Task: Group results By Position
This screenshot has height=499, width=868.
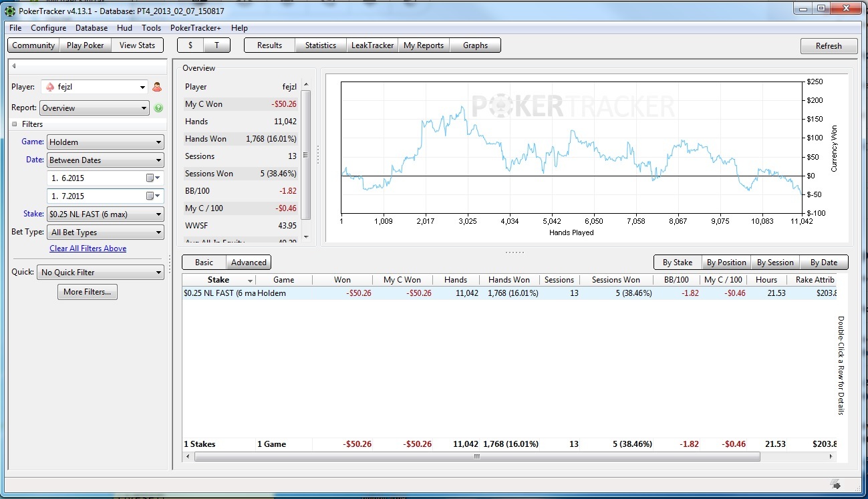Action: click(726, 263)
